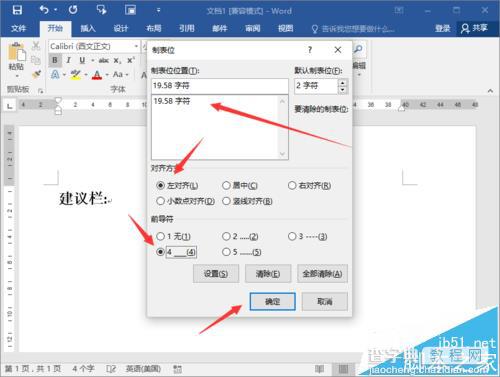
Task: Click the 全部清除 Clear All button
Action: click(x=322, y=274)
